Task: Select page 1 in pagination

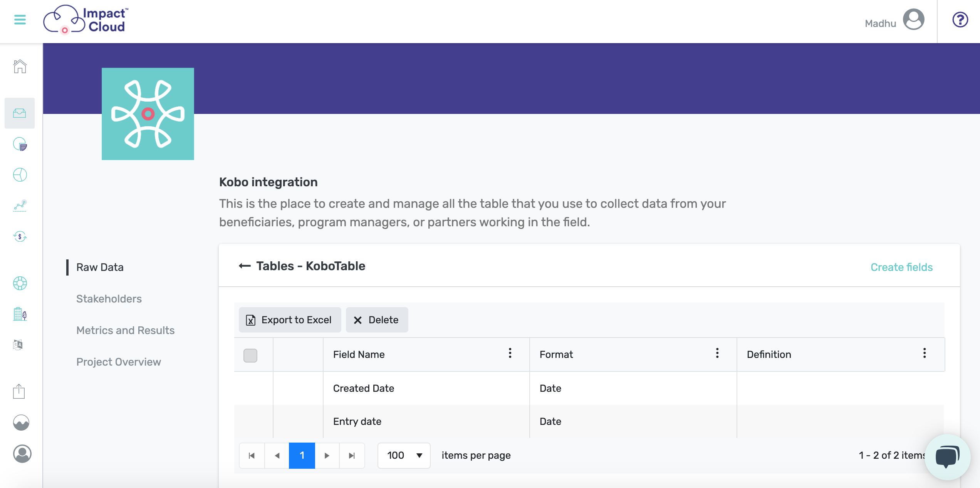Action: click(302, 456)
